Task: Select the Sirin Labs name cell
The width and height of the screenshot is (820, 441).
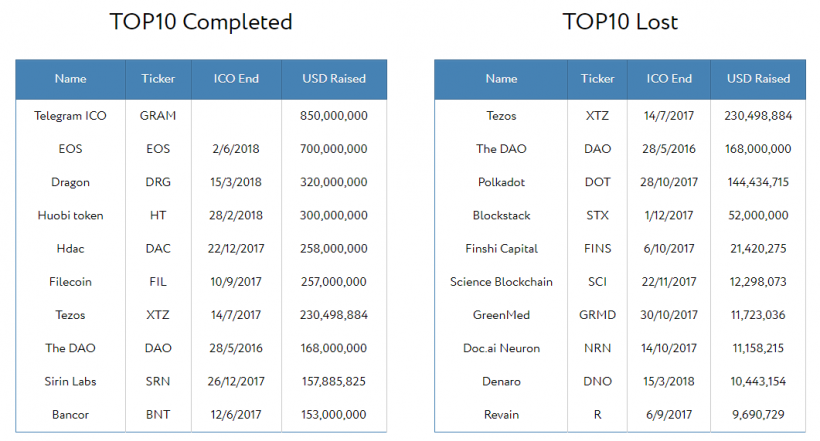Action: click(x=70, y=381)
